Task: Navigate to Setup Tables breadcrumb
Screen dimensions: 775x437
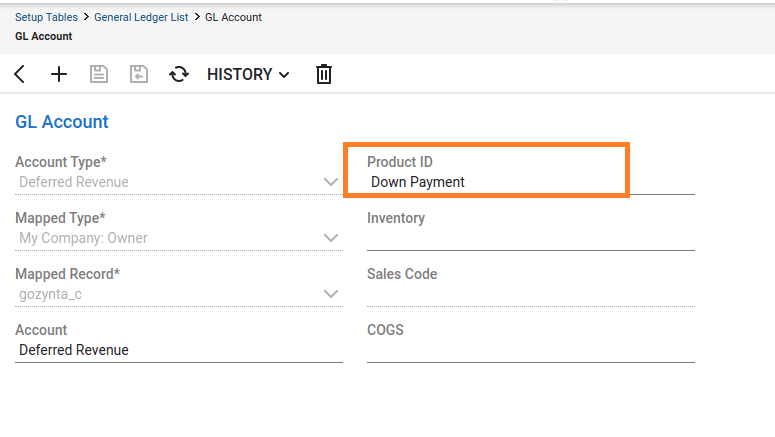Action: (47, 17)
